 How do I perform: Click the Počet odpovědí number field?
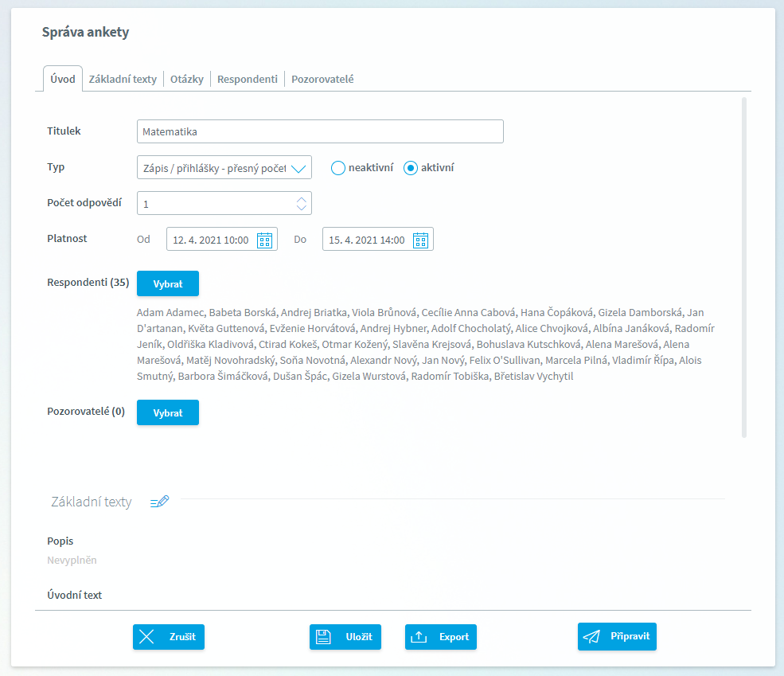(x=224, y=203)
